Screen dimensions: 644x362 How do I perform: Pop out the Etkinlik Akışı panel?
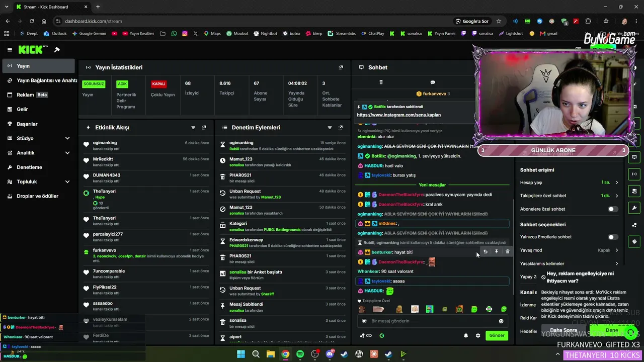tap(204, 128)
